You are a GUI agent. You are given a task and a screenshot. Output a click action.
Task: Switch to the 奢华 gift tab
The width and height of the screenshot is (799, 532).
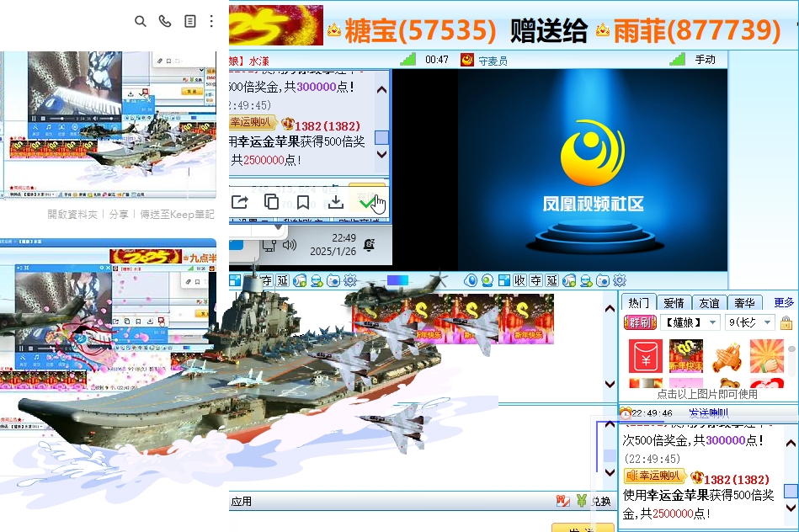tap(744, 303)
